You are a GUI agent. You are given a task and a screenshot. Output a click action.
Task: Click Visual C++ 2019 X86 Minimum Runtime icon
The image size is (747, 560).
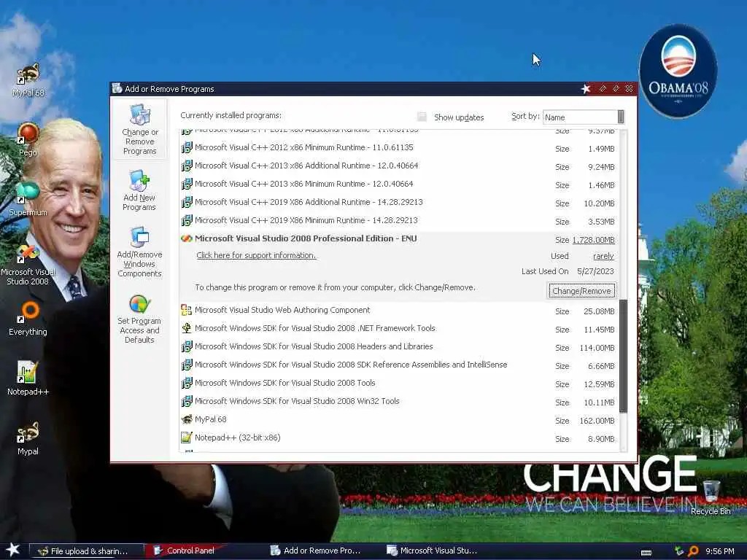click(187, 220)
